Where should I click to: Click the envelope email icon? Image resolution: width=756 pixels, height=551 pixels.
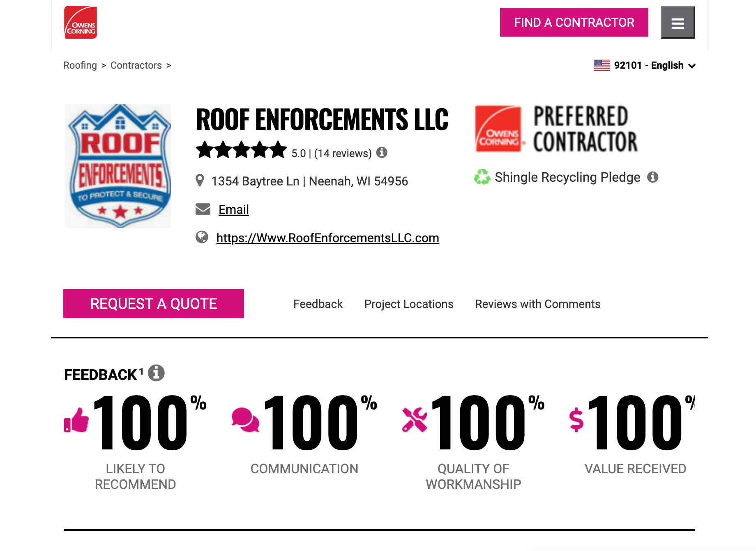[x=203, y=209]
